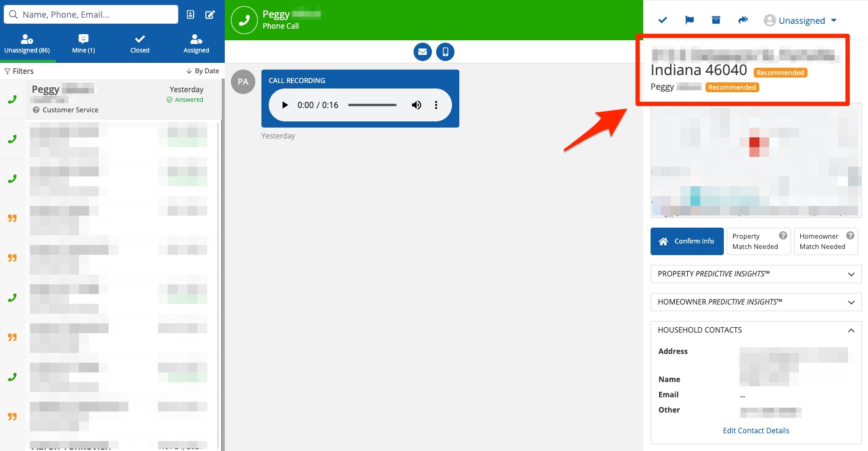Click the call recording seek bar
Screen dimensions: 868x451
[x=372, y=105]
